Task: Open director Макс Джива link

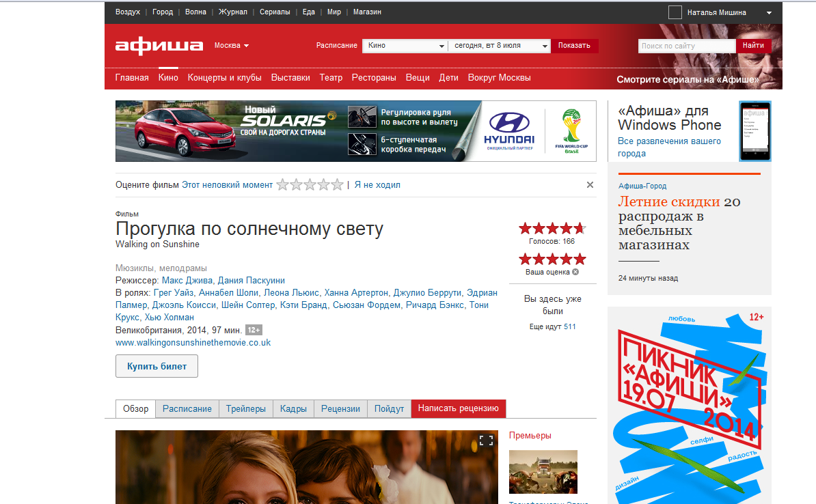Action: pos(187,281)
